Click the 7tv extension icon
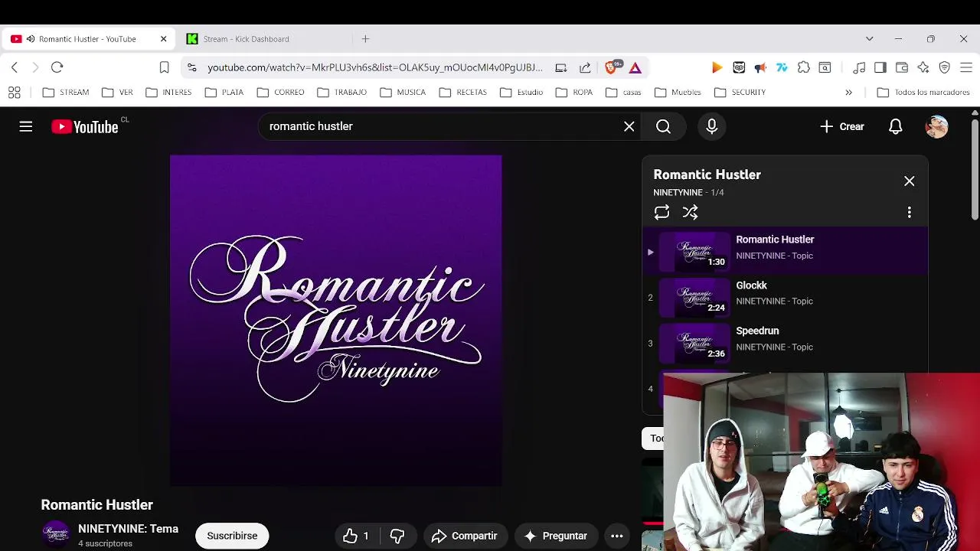980x551 pixels. [x=782, y=67]
